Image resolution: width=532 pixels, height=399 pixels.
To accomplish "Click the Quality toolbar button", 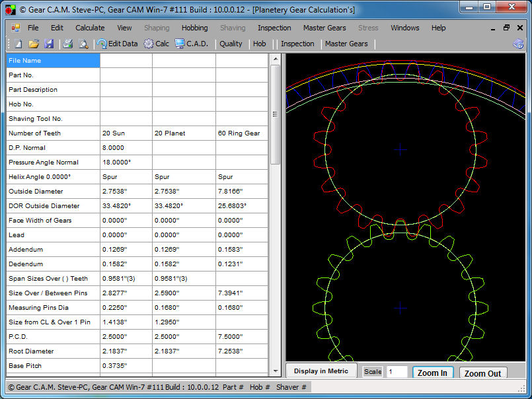I will 231,44.
